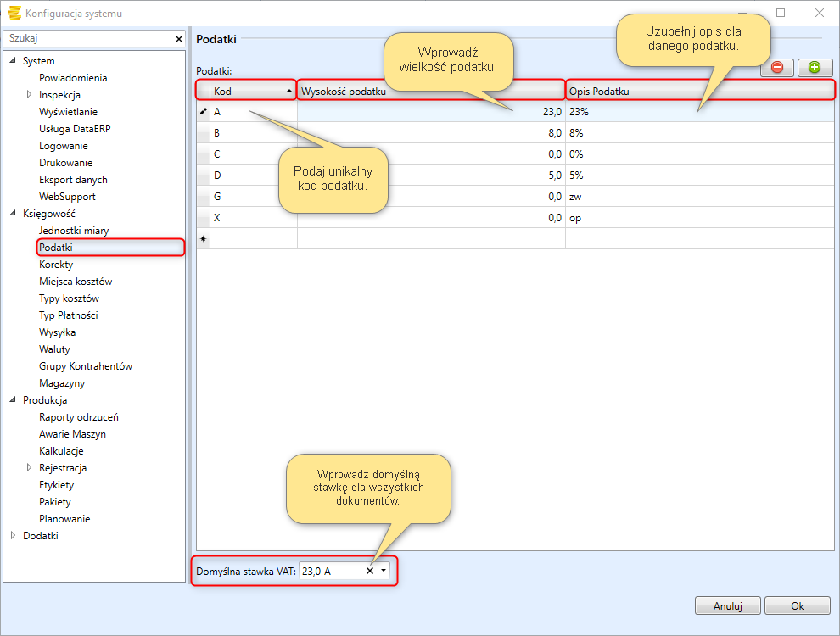Select Waluty in the settings tree

coord(54,349)
